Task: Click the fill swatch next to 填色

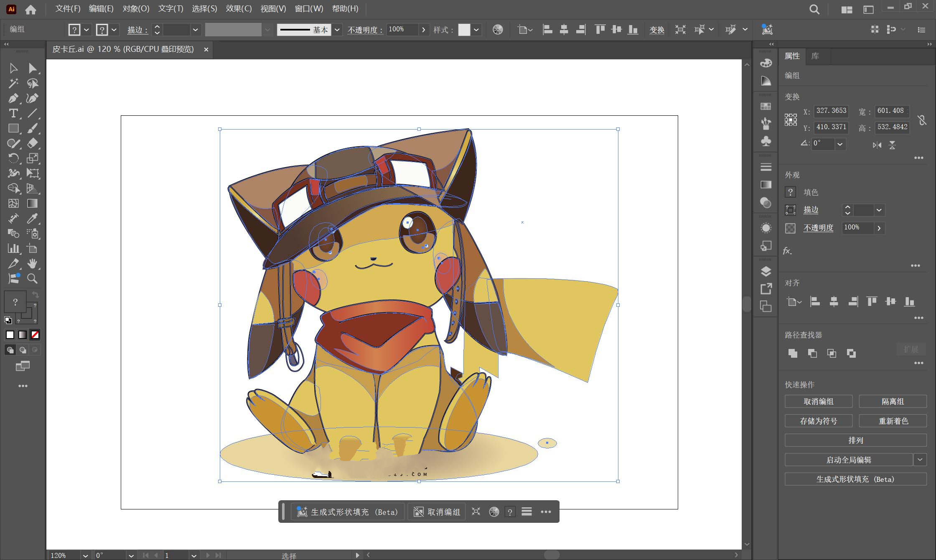Action: pos(790,192)
